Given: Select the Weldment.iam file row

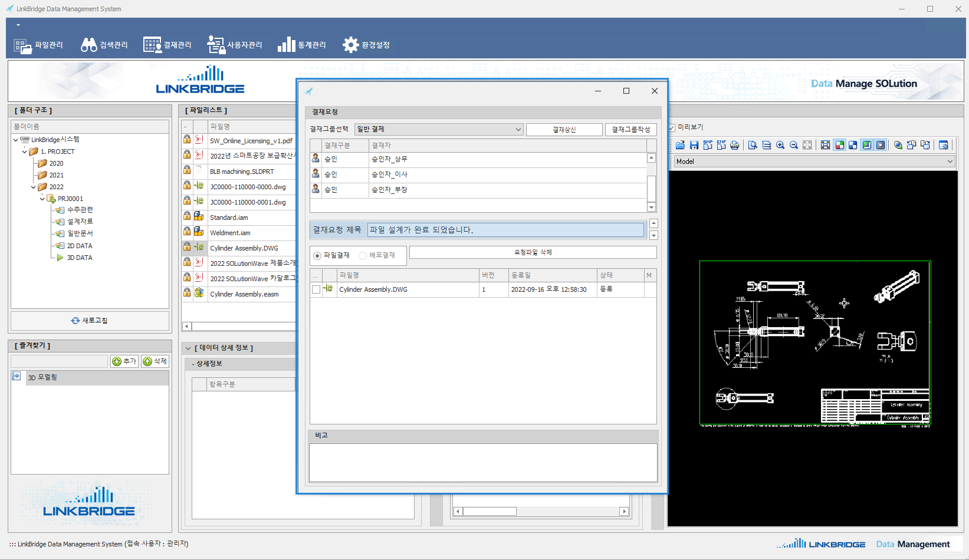Looking at the screenshot, I should (x=239, y=232).
